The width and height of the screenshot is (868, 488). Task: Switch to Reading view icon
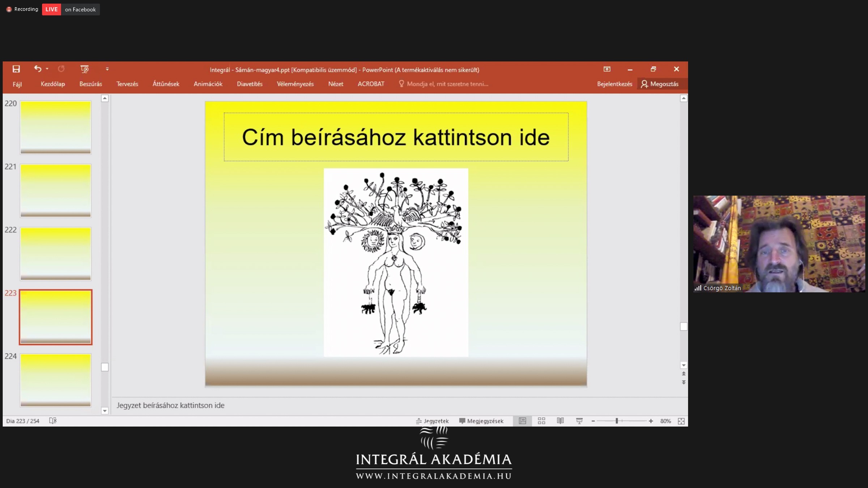(x=560, y=421)
